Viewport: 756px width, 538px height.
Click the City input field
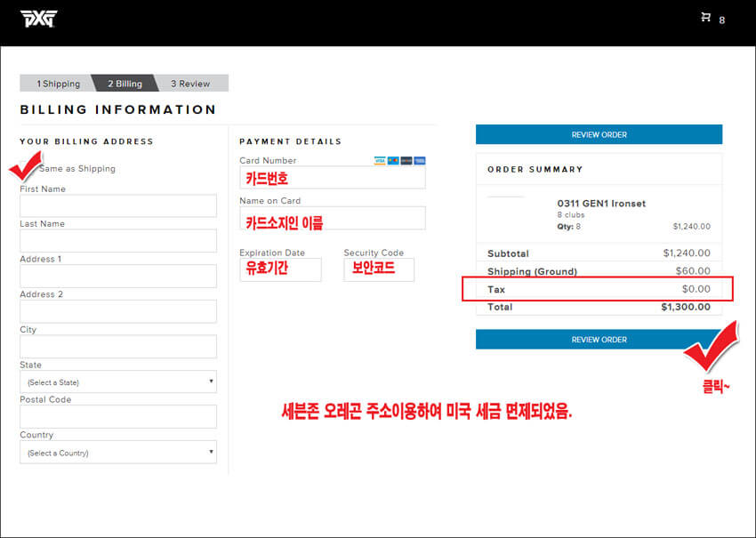pyautogui.click(x=118, y=347)
